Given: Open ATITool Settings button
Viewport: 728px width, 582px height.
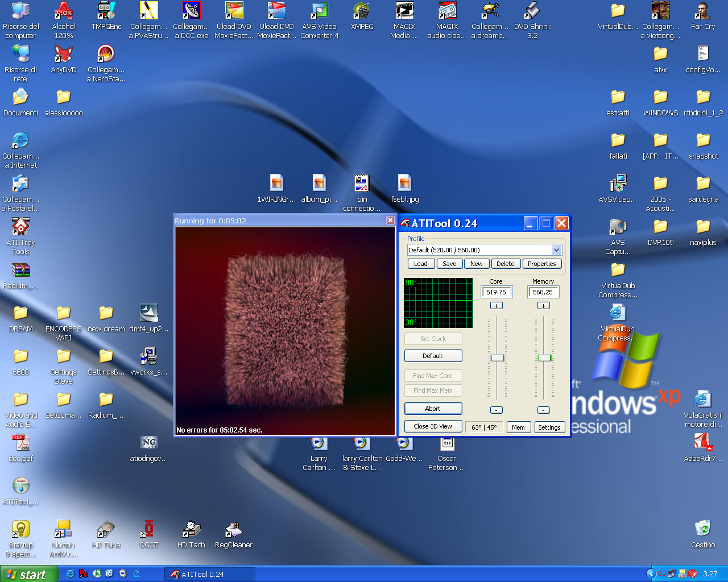Looking at the screenshot, I should pyautogui.click(x=549, y=427).
